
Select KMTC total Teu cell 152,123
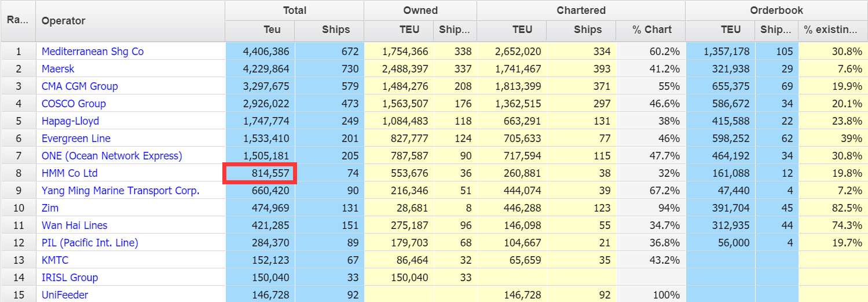tap(260, 260)
